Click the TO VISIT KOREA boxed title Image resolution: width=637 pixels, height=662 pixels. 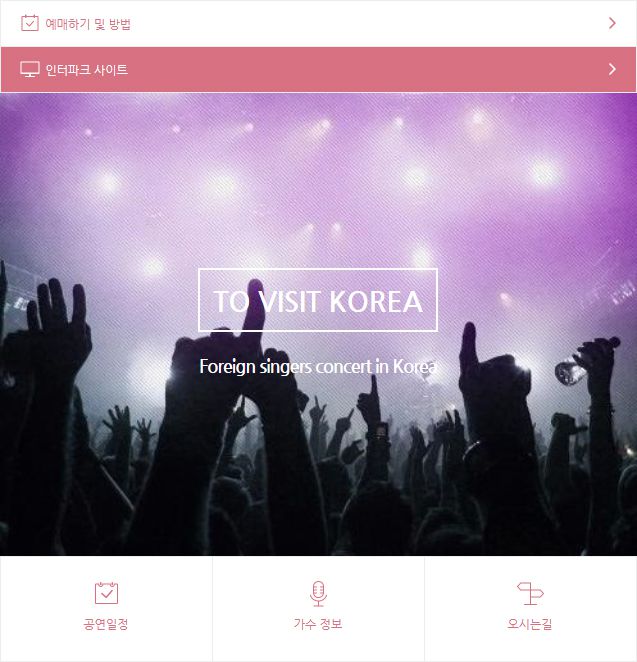click(x=318, y=300)
